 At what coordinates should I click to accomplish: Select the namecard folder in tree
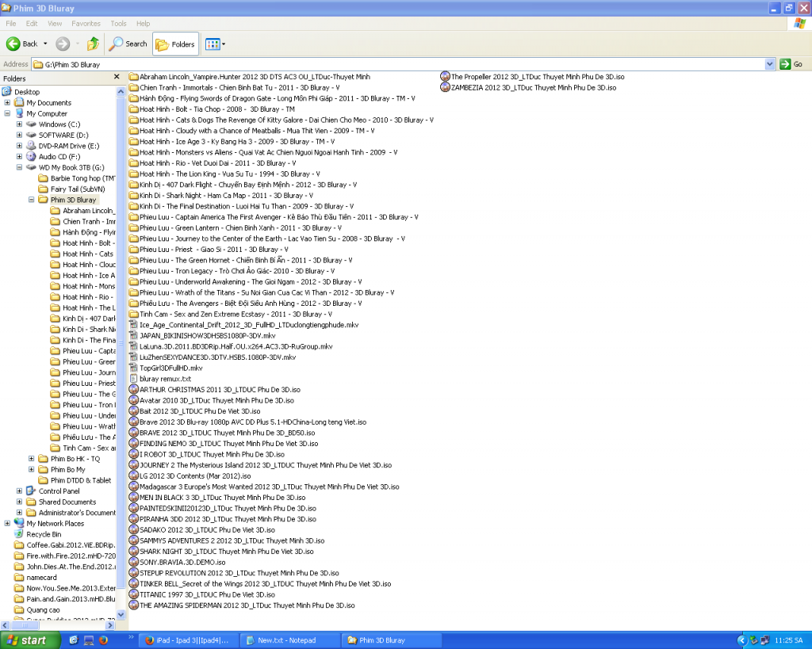point(41,578)
